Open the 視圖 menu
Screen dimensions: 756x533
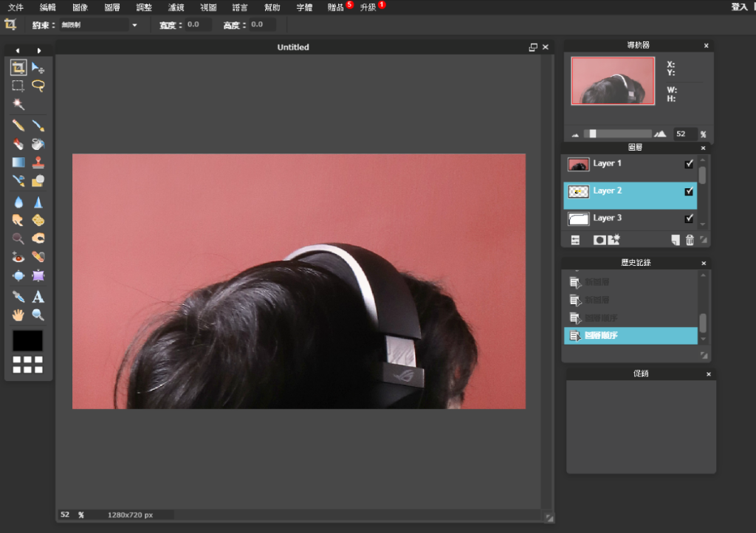(208, 7)
